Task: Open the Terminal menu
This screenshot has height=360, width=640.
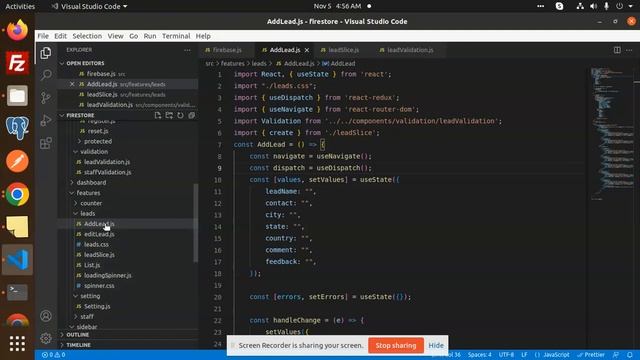Action: click(176, 36)
